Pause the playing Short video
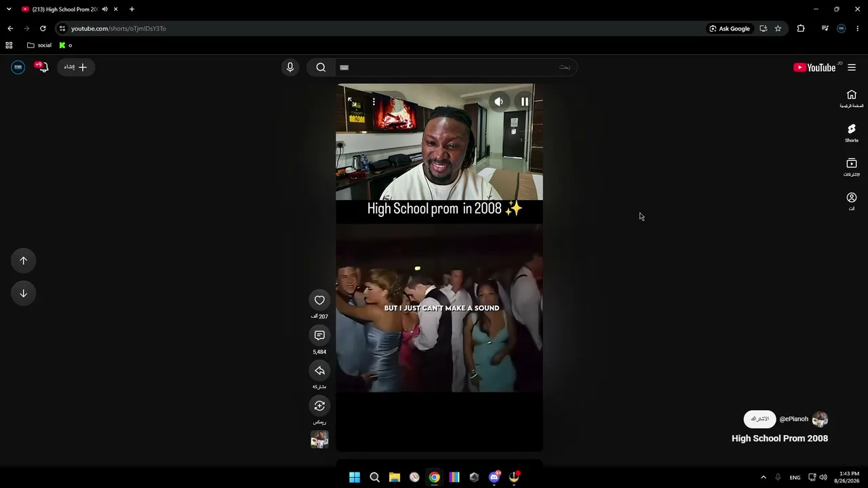Screen dimensions: 868x488 click(524, 102)
